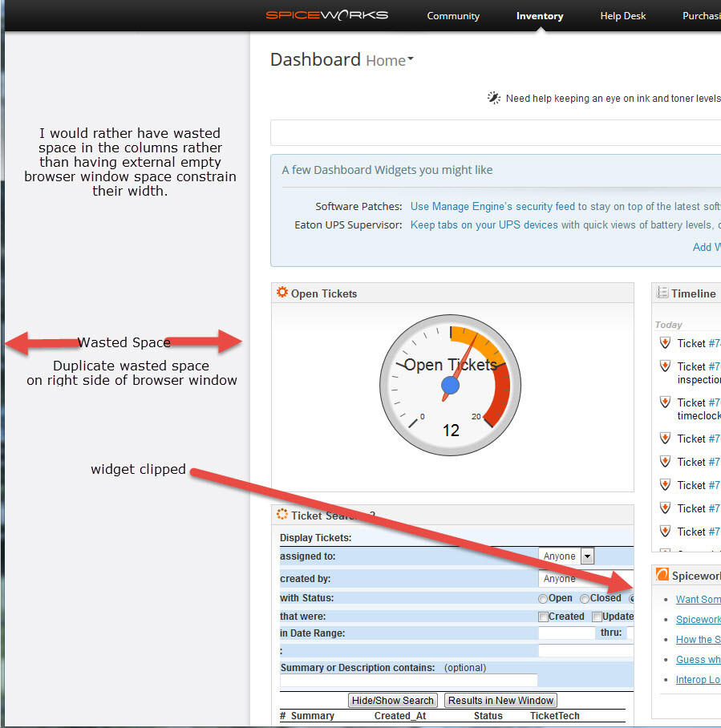Open the Anyone assigned-to dropdown
The height and width of the screenshot is (728, 721).
click(586, 556)
